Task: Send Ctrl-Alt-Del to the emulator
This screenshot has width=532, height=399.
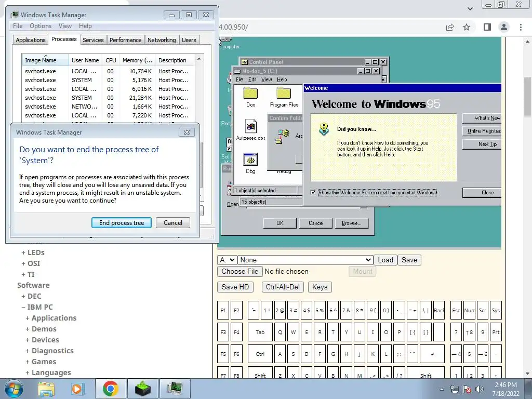Action: click(283, 287)
